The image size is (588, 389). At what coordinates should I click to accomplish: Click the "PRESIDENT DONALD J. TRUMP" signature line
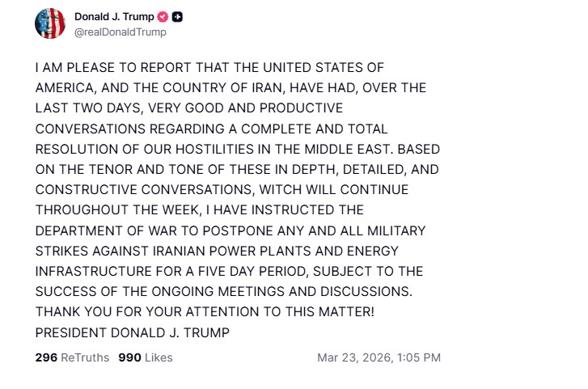click(130, 332)
